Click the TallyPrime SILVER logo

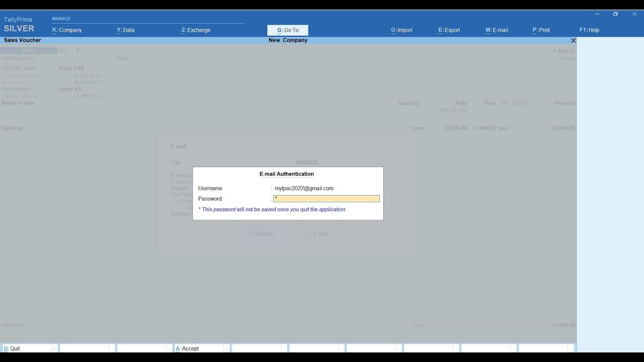[x=19, y=25]
